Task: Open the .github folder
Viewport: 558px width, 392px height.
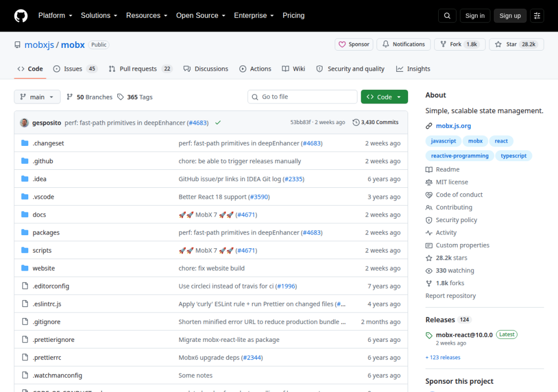Action: pyautogui.click(x=43, y=161)
